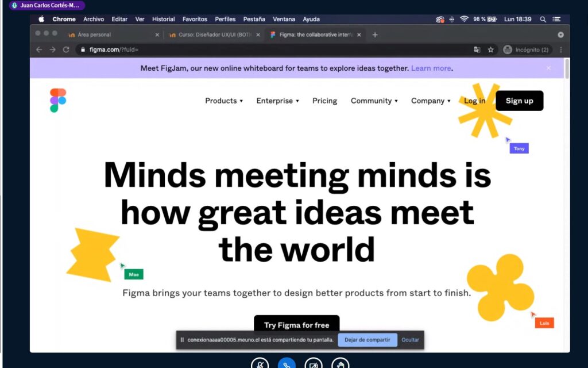Close the Área personal tab
This screenshot has width=588, height=368.
[x=157, y=34]
